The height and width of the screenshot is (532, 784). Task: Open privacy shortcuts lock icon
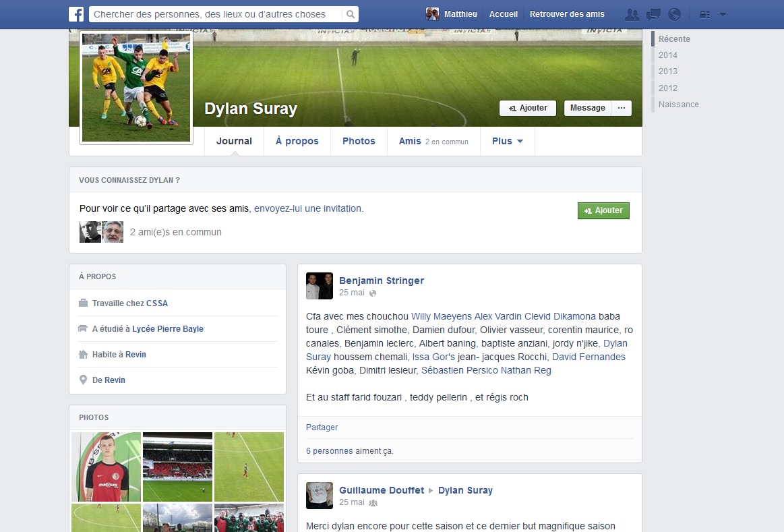point(704,15)
